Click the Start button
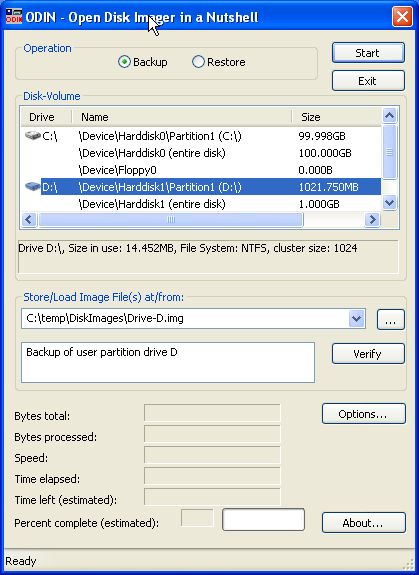The image size is (419, 575). pos(368,53)
